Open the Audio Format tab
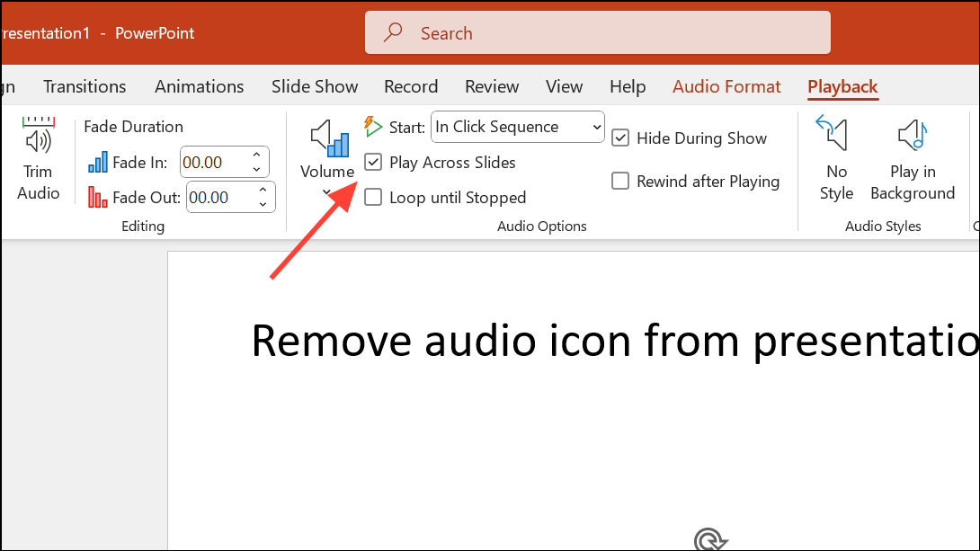This screenshot has width=980, height=551. pyautogui.click(x=726, y=86)
